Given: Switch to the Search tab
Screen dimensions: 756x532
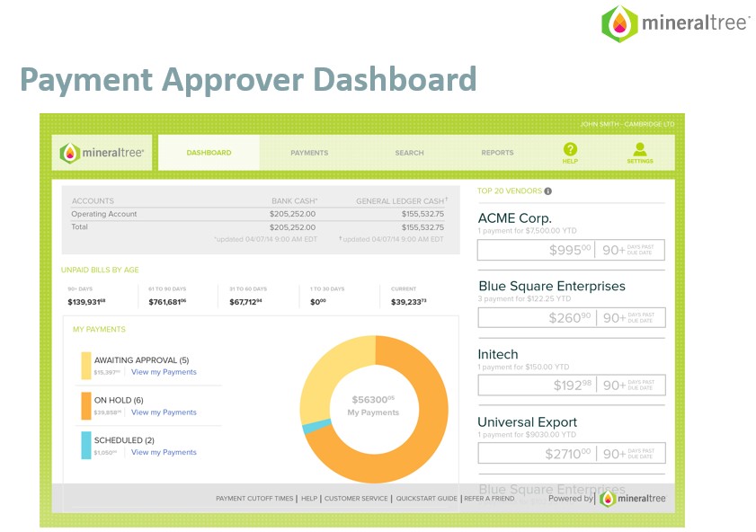Looking at the screenshot, I should coord(409,153).
